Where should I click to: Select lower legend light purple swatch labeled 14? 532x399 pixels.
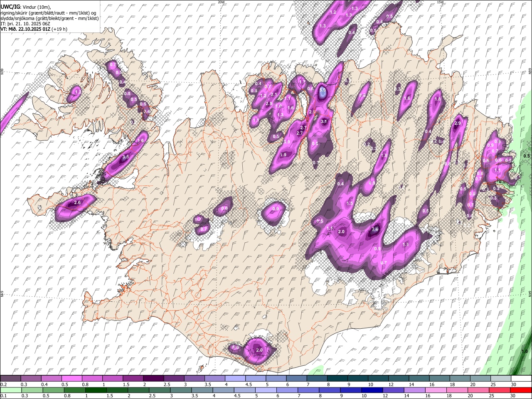pos(415,390)
